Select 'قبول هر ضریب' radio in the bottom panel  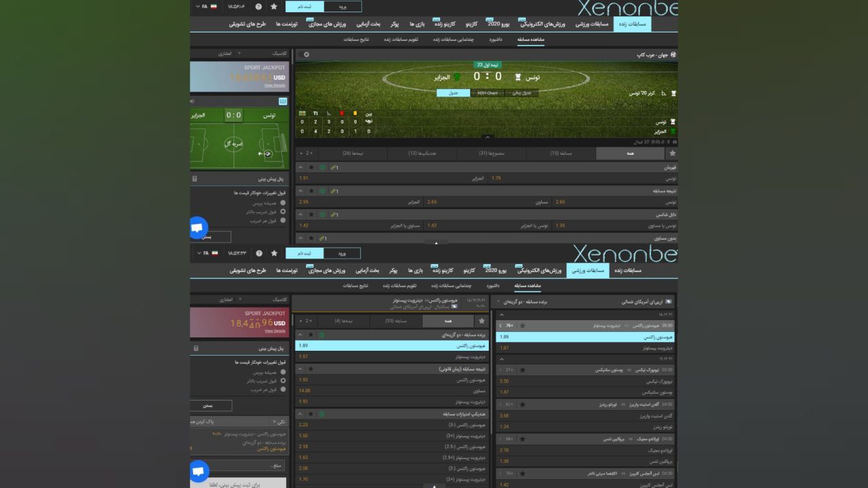pos(283,390)
